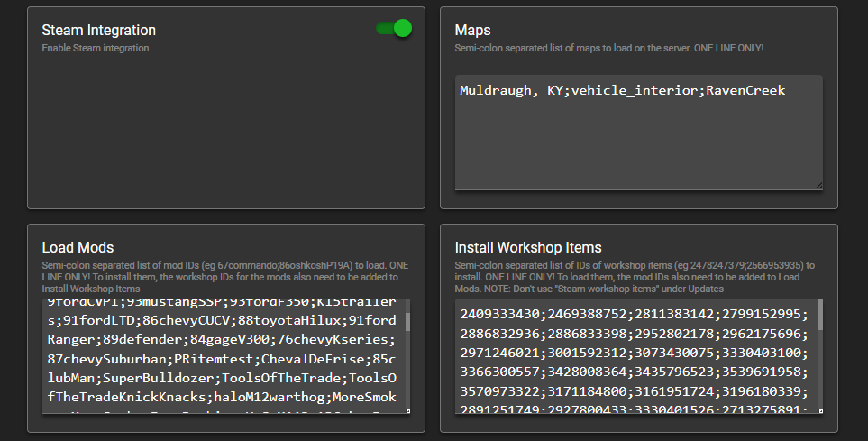Click the mod line starting fTheTradeKnickKnacks

click(222, 397)
